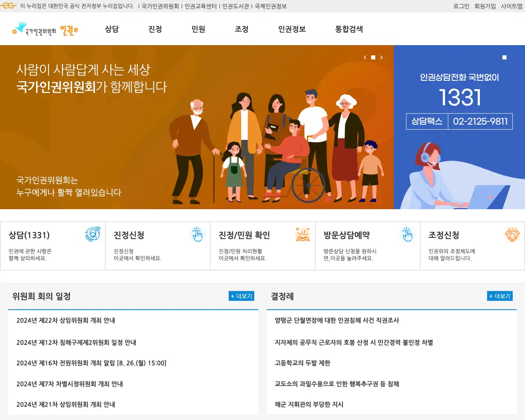Select the 진정신청 hand-click icon
Screen dimensions: 525x420
pos(197,234)
